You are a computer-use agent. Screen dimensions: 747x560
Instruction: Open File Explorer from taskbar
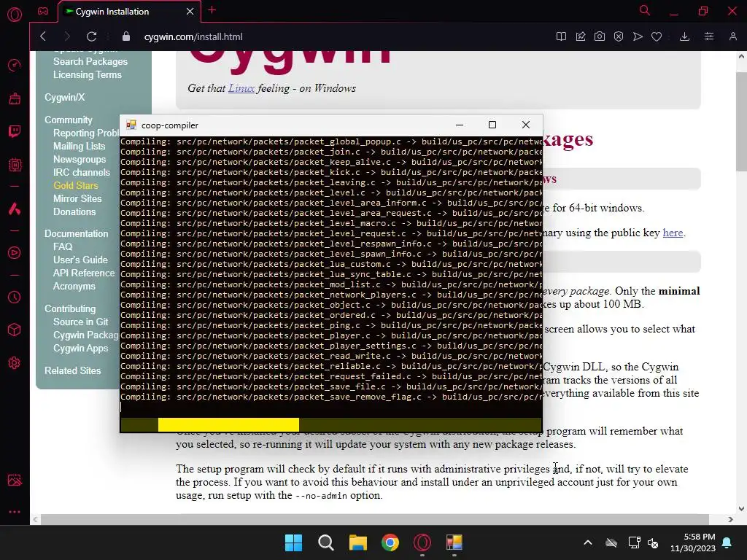[357, 542]
